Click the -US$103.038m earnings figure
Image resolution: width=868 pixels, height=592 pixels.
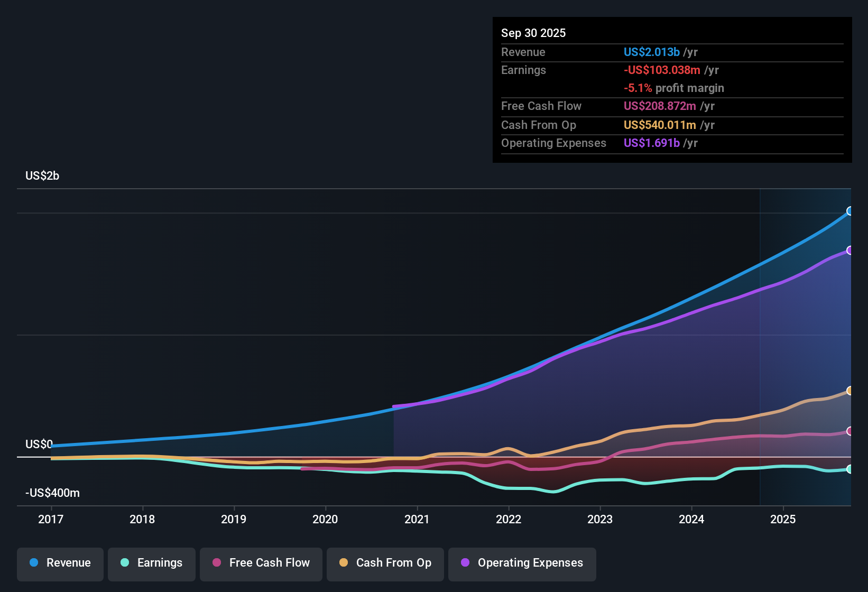pos(662,70)
